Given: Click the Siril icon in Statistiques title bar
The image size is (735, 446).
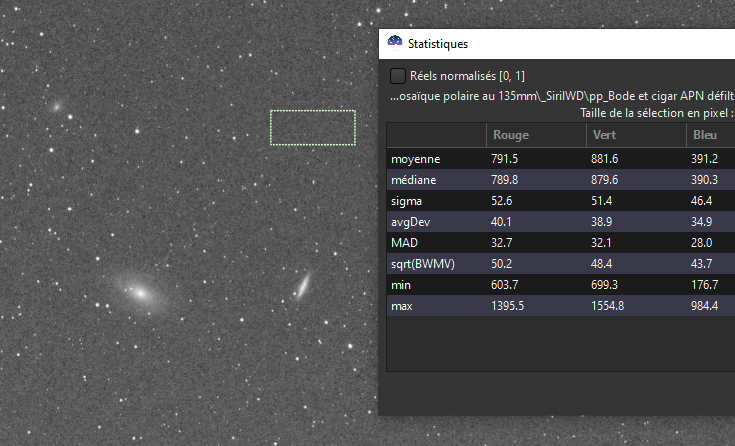Looking at the screenshot, I should 395,43.
